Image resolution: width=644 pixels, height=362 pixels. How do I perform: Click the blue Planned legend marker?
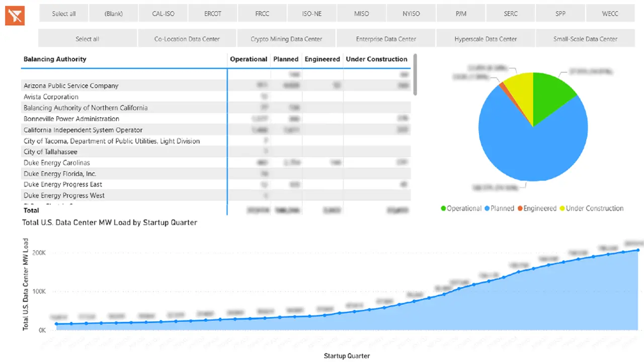tap(487, 209)
